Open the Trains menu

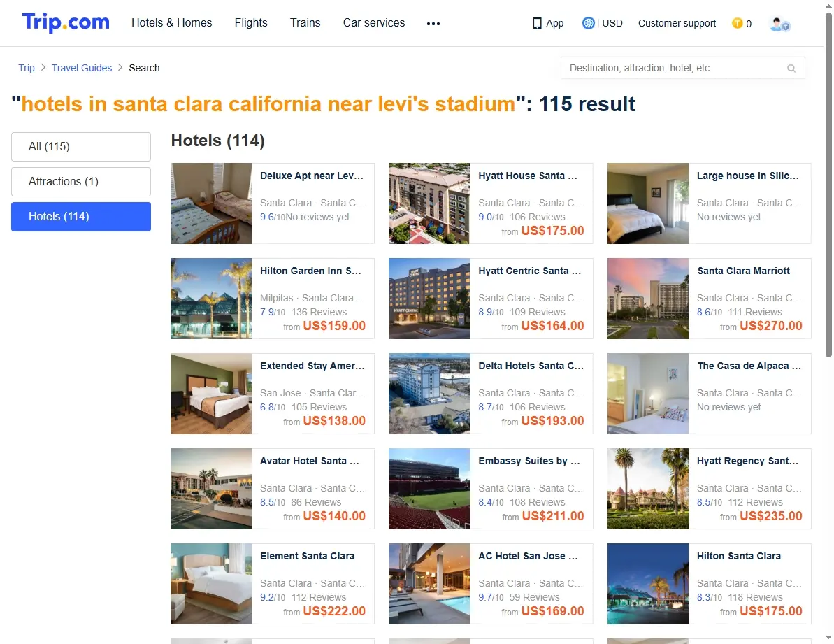click(305, 23)
